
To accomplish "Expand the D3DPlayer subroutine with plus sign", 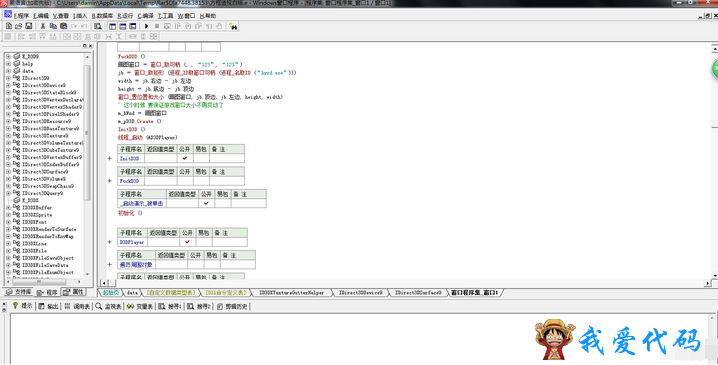I will pos(109,242).
